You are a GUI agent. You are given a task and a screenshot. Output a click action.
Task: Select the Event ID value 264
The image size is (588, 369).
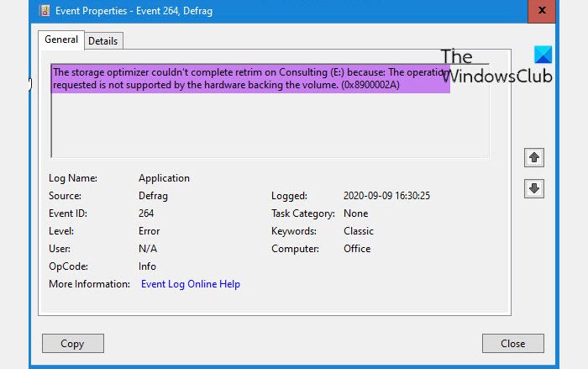(146, 213)
